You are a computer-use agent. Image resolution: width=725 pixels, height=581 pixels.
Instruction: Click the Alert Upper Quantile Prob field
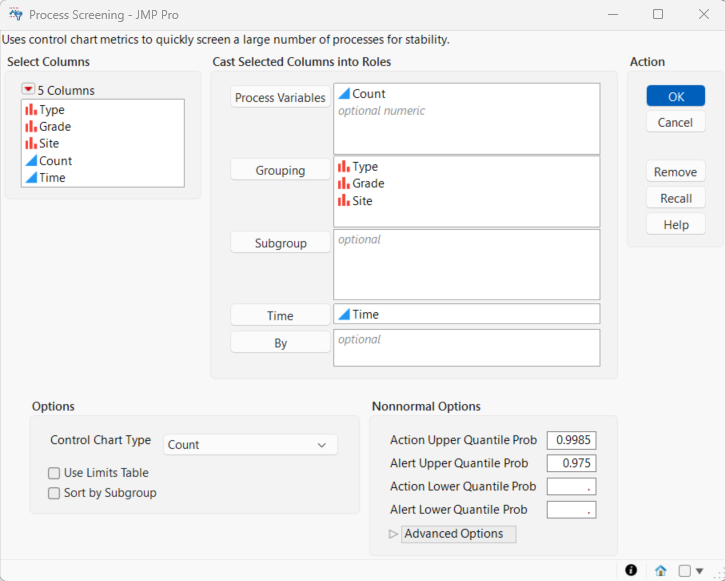point(571,463)
